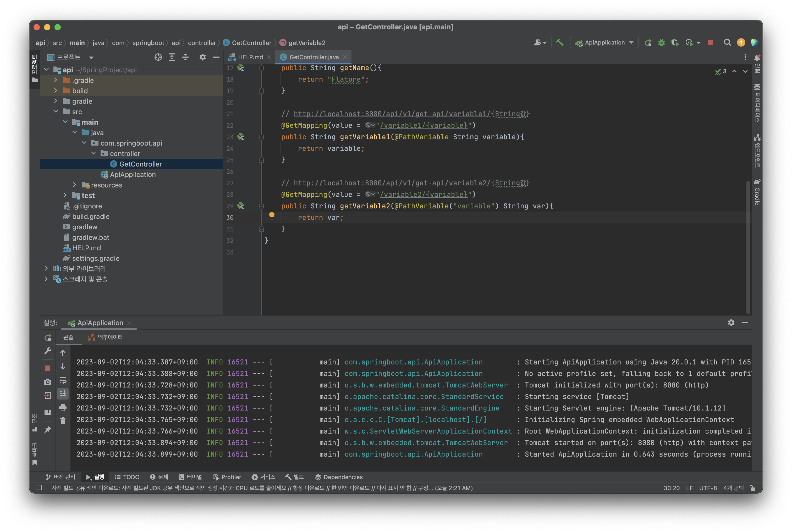Run with coverage shield icon
This screenshot has height=532, width=792.
[675, 42]
